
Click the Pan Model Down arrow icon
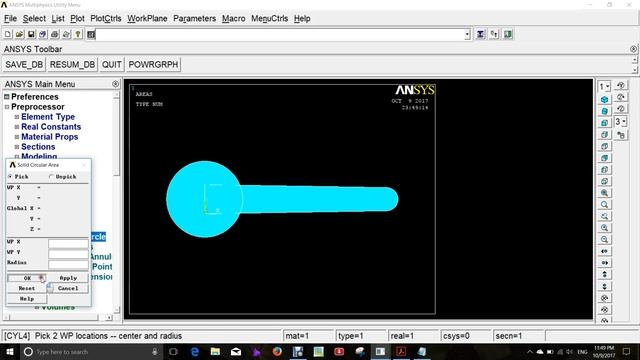pos(604,287)
